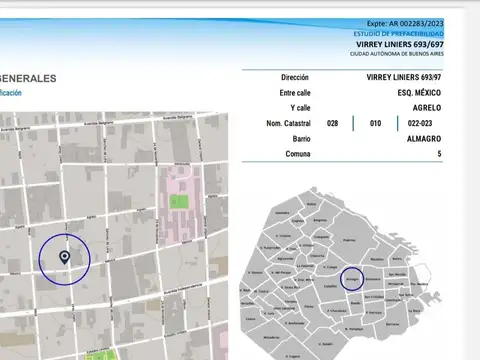Viewport: 480px width, 360px height.
Task: Click the Barrio value ALMAGRO
Action: 424,139
